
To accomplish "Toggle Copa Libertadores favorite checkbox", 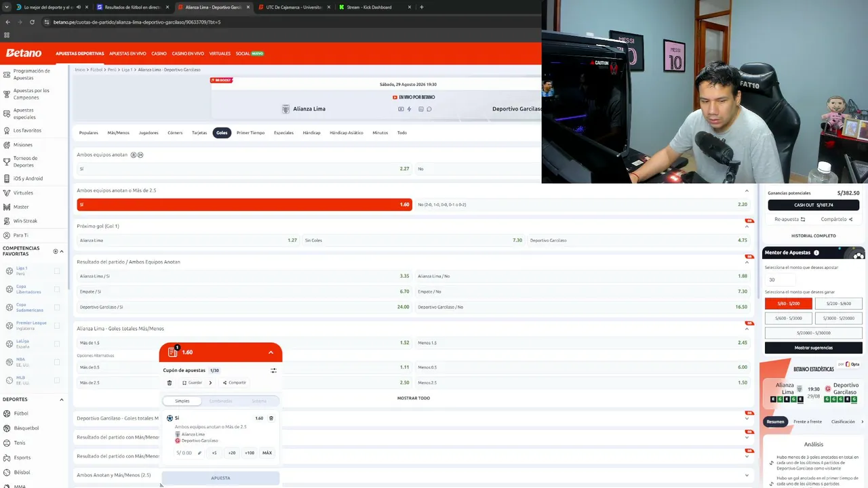I will pyautogui.click(x=57, y=289).
